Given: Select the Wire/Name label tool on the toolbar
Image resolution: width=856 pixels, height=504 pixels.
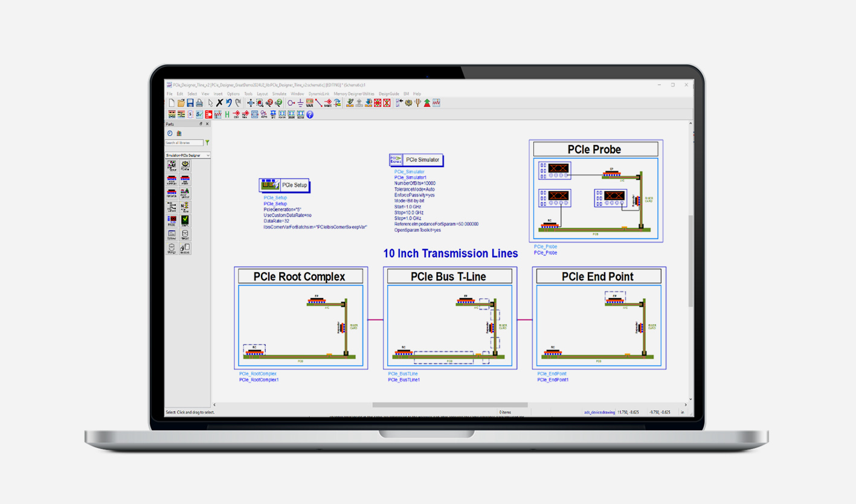Looking at the screenshot, I should tap(329, 103).
